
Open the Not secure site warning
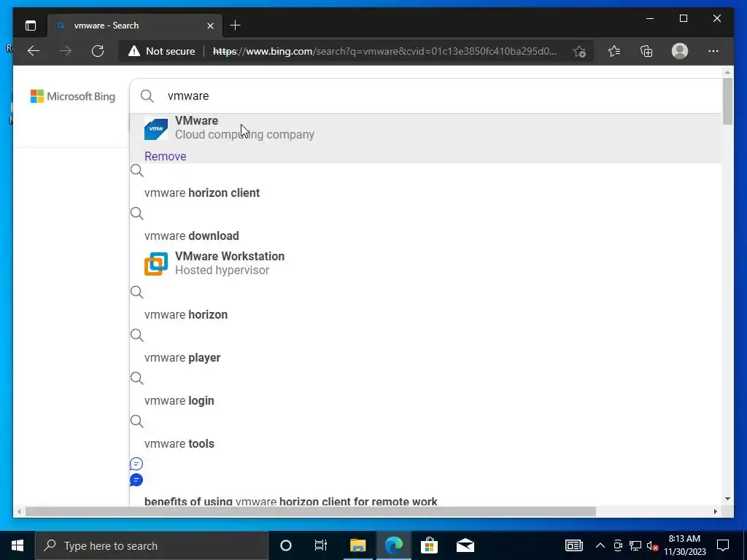(161, 51)
